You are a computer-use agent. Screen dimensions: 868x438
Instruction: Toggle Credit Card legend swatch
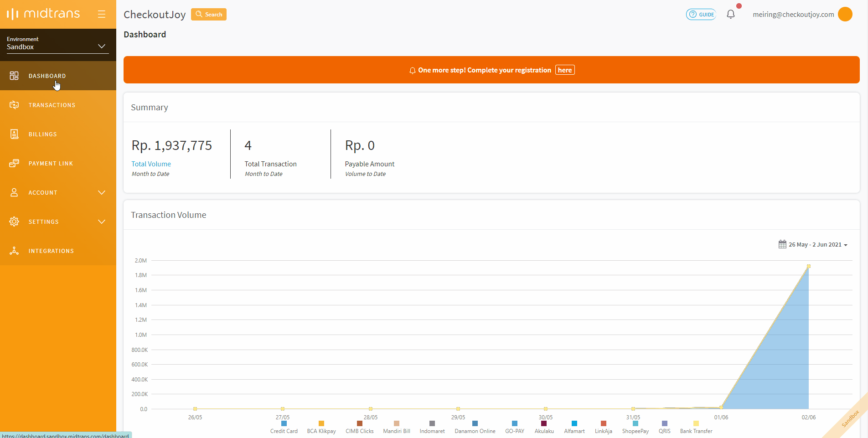(x=284, y=423)
